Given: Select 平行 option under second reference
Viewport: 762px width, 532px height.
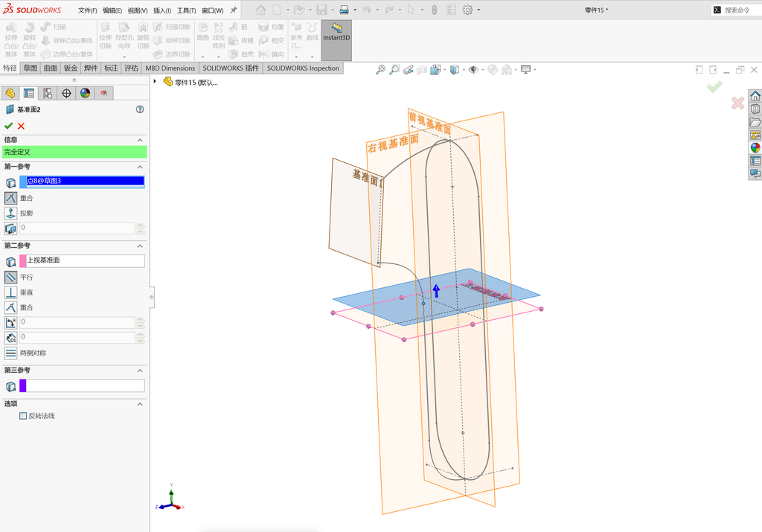Looking at the screenshot, I should (10, 277).
